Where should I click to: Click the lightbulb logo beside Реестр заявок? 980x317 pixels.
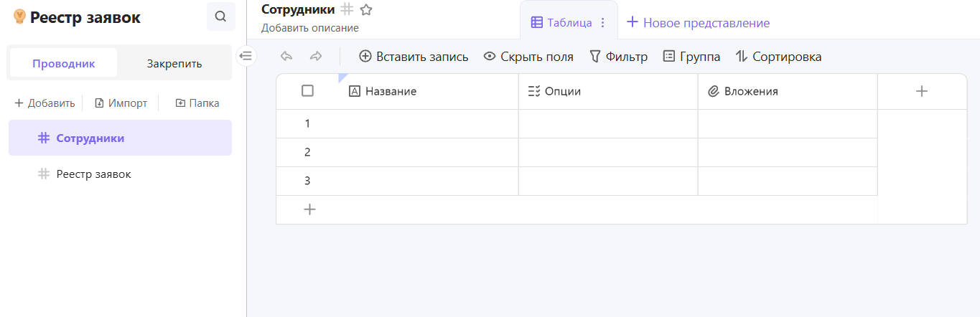click(x=19, y=17)
